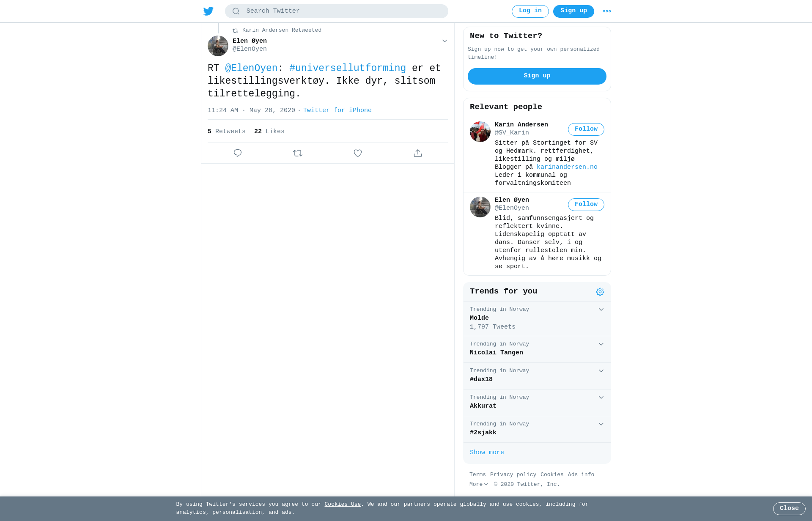Screen dimensions: 812x521
Task: Open the #universellutforming hashtag link
Action: [x=348, y=68]
